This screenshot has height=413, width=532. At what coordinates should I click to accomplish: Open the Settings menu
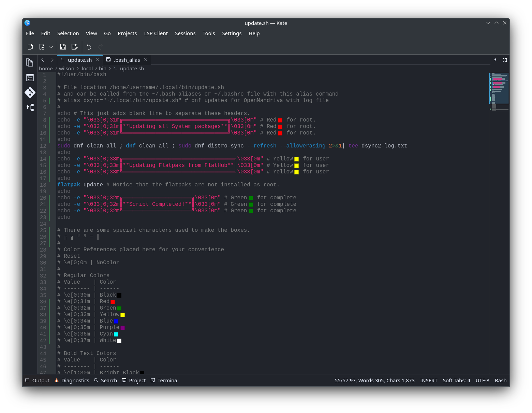point(232,33)
